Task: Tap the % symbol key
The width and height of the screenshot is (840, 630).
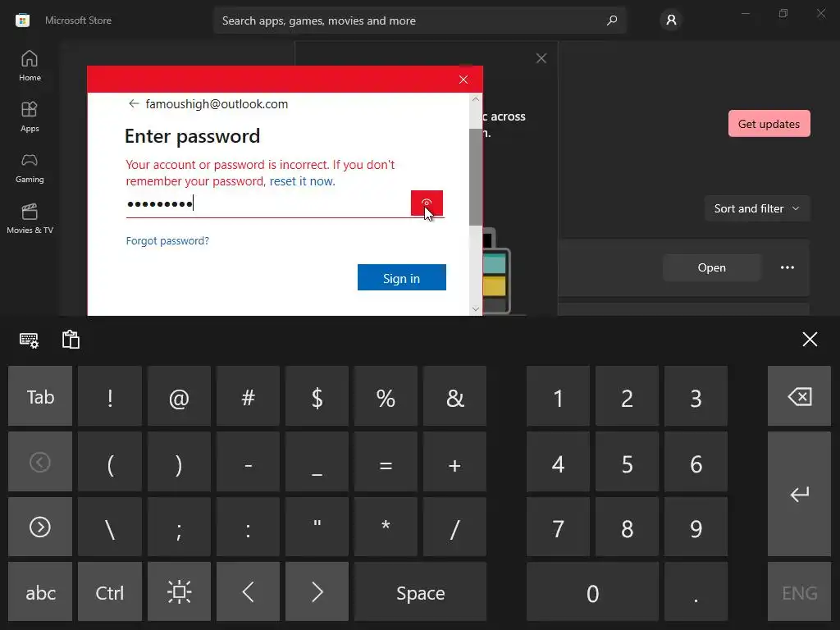Action: [x=386, y=396]
